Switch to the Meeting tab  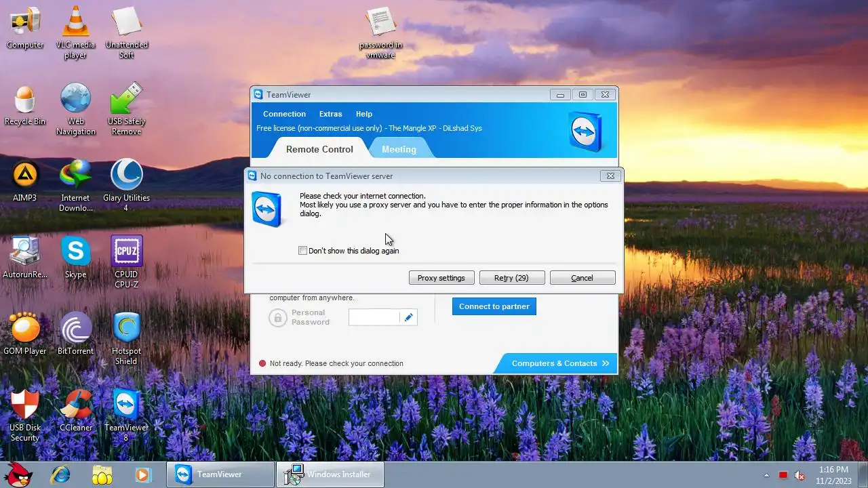tap(399, 149)
